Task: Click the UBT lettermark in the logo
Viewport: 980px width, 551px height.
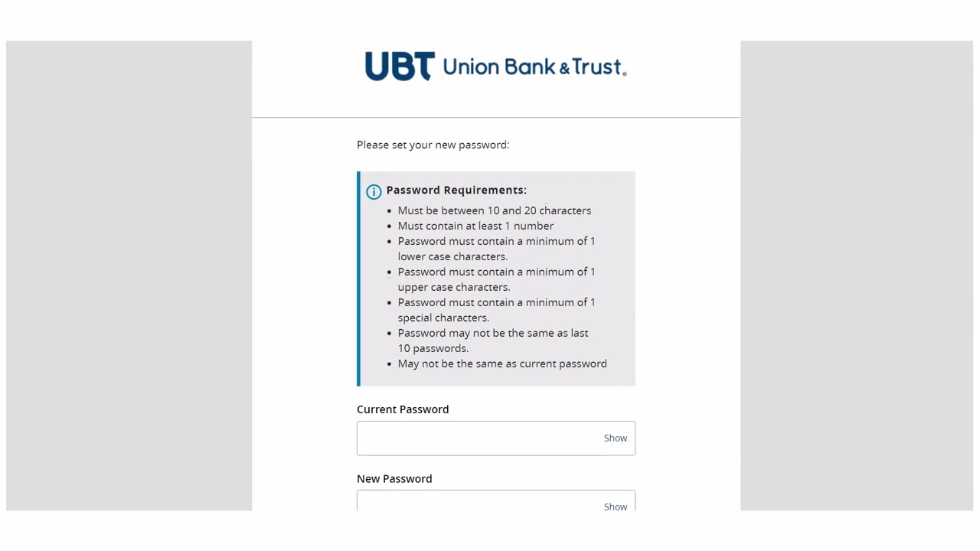Action: point(399,67)
